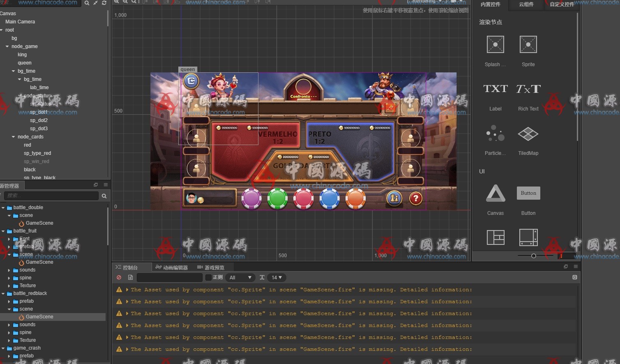Open the font size 14 dropdown
The width and height of the screenshot is (620, 364).
pos(277,277)
